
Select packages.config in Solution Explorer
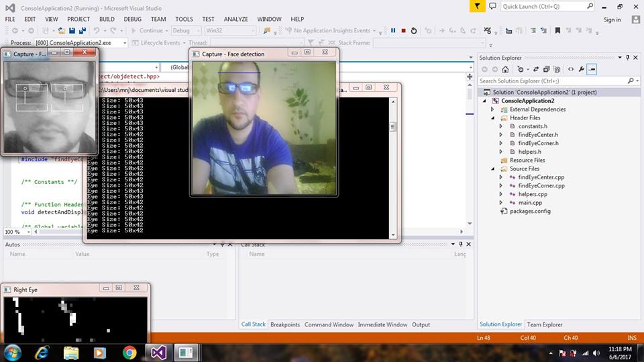pyautogui.click(x=530, y=211)
